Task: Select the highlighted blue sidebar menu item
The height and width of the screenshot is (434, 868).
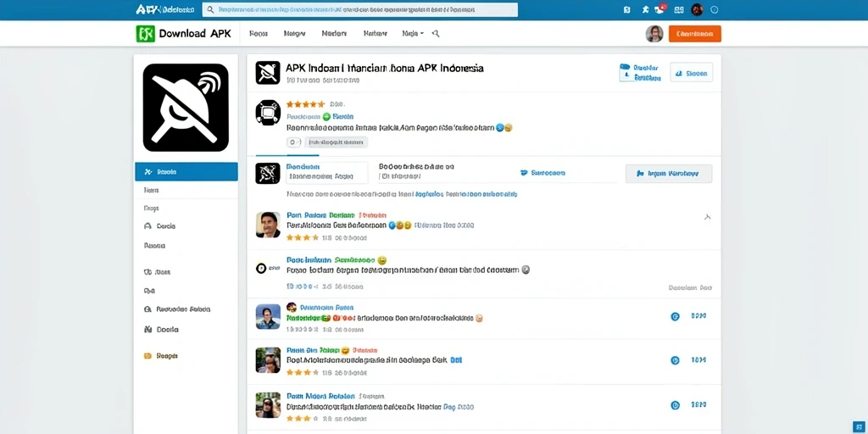Action: [186, 171]
